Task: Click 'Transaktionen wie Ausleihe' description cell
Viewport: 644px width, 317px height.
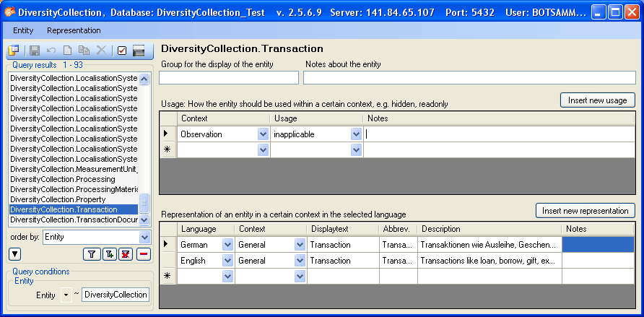Action: click(x=489, y=245)
